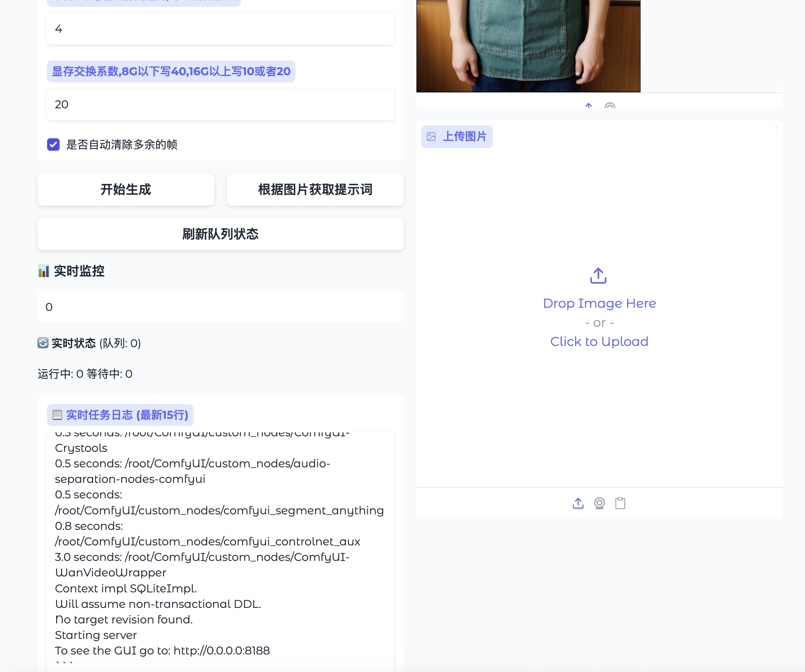Viewport: 805px width, 672px height.
Task: Toggle the 是否自动清除多余的帧 checkbox
Action: coord(53,145)
